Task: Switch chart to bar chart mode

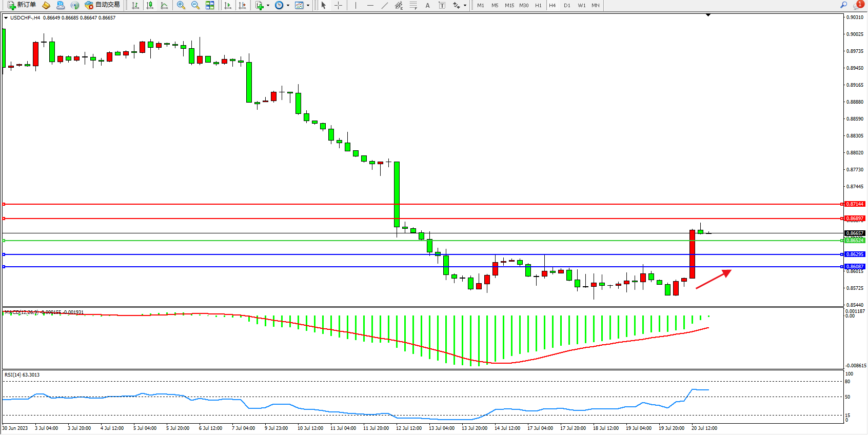Action: [x=135, y=5]
